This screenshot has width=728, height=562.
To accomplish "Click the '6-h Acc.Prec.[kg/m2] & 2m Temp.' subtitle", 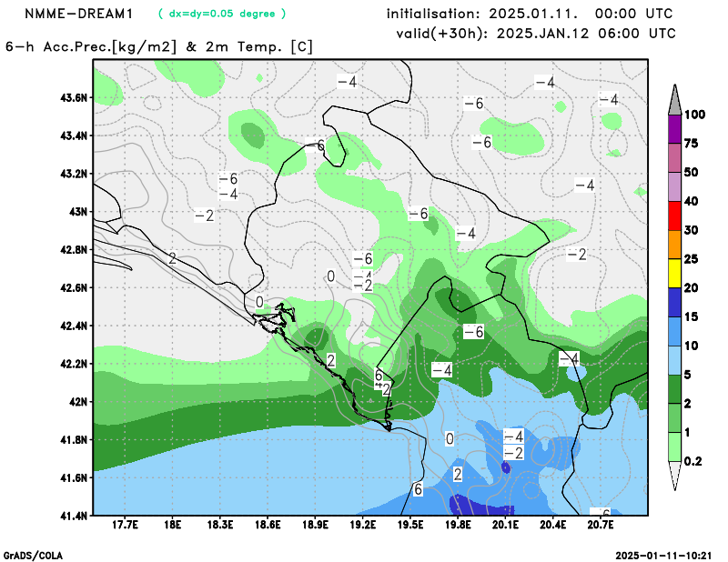I will (159, 47).
